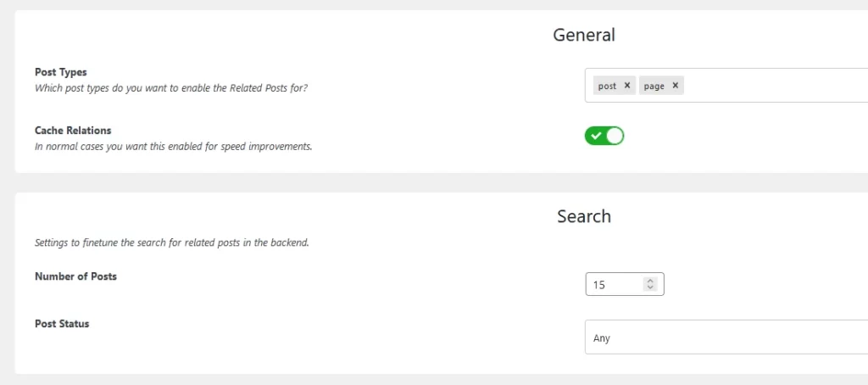Viewport: 868px width, 385px height.
Task: Click the Cache Relations setting label
Action: tap(73, 131)
